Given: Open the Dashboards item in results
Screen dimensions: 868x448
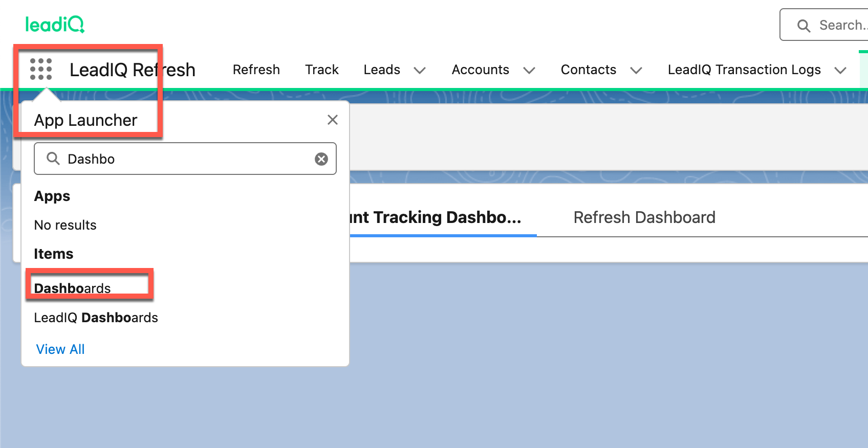Looking at the screenshot, I should [72, 288].
